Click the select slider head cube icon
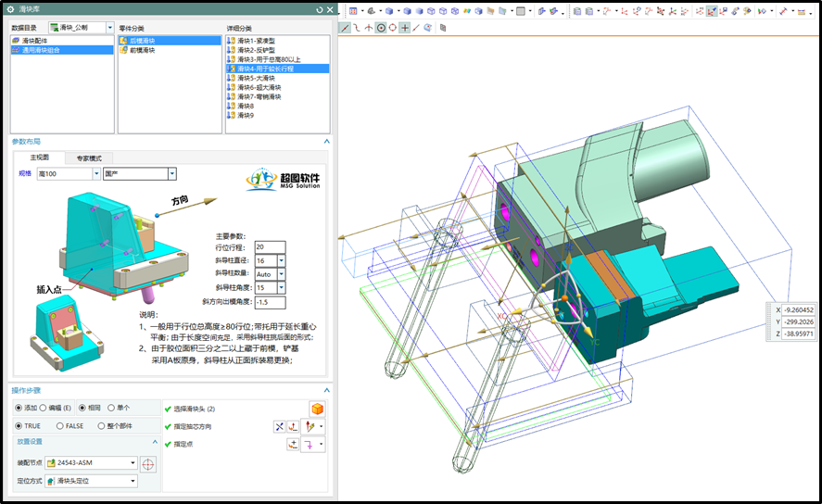The image size is (822, 504). pos(317,409)
